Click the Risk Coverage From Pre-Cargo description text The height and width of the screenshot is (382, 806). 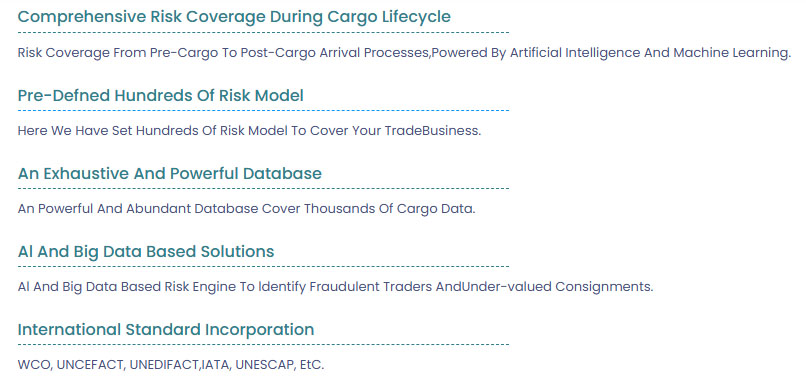coord(404,53)
